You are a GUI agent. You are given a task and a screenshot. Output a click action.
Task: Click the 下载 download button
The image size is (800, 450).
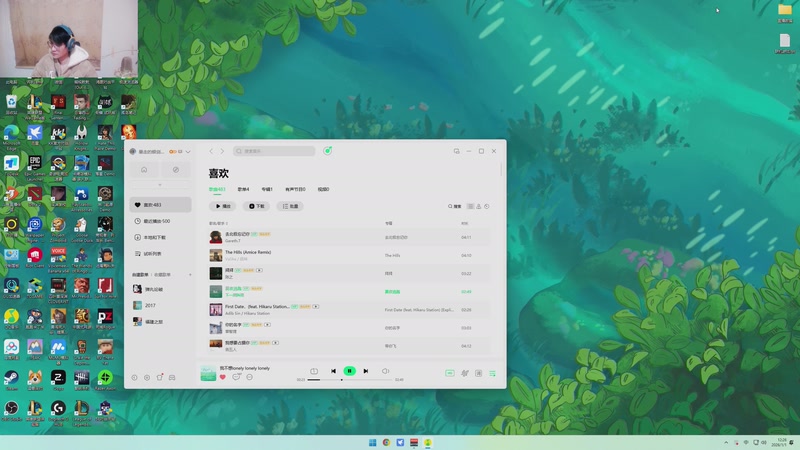(x=257, y=206)
